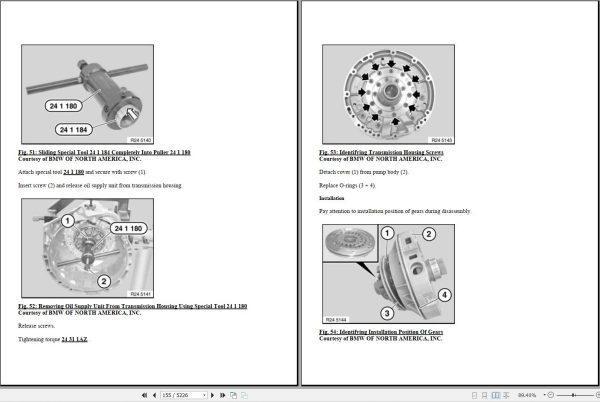Image resolution: width=600 pixels, height=402 pixels.
Task: Click the 'Insert screw (2) and release oil supply' line
Action: [100, 186]
